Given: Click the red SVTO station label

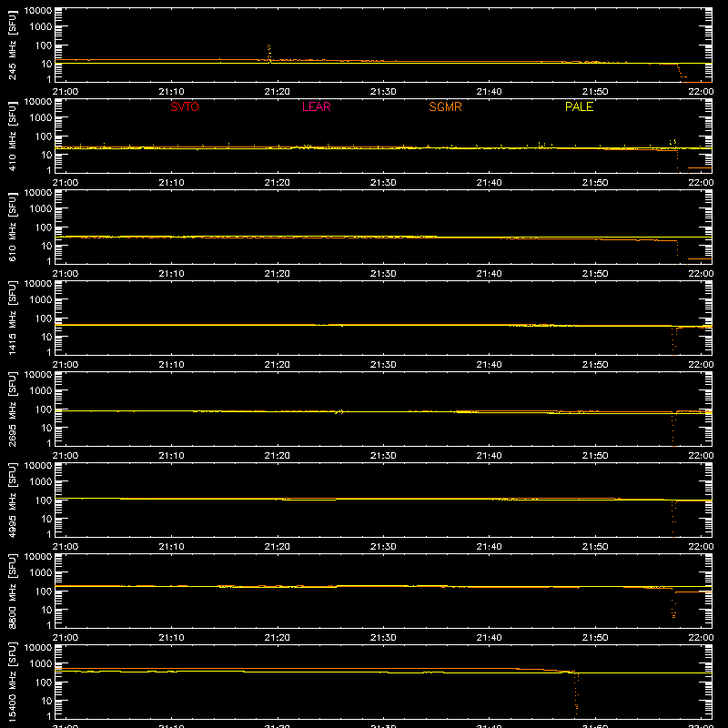Looking at the screenshot, I should coord(185,106).
